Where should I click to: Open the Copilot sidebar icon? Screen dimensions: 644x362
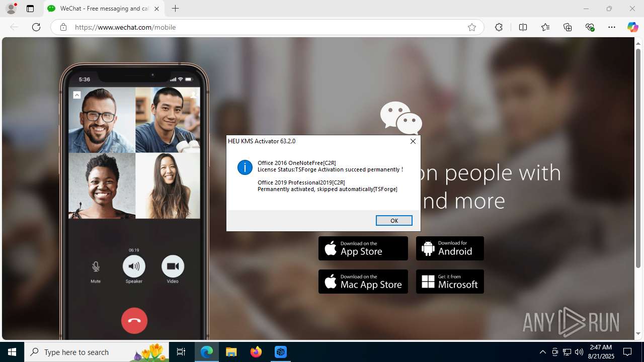pyautogui.click(x=632, y=27)
